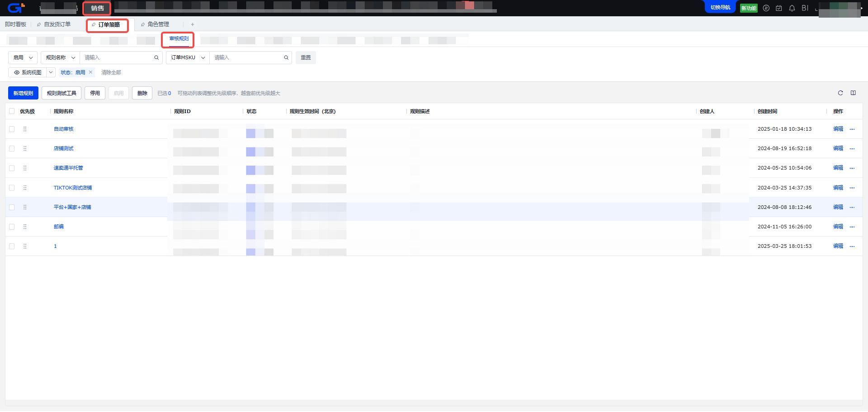Image resolution: width=868 pixels, height=412 pixels.
Task: Click the 新增规则 button
Action: [x=23, y=93]
